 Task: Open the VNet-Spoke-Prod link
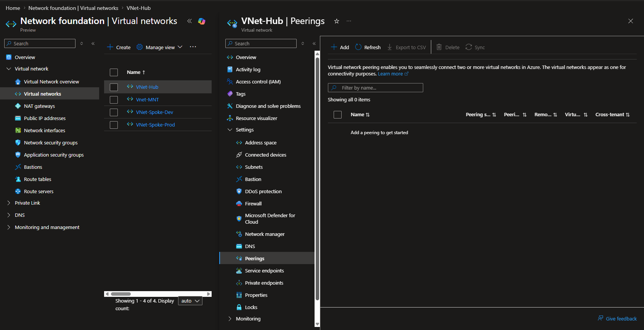156,125
